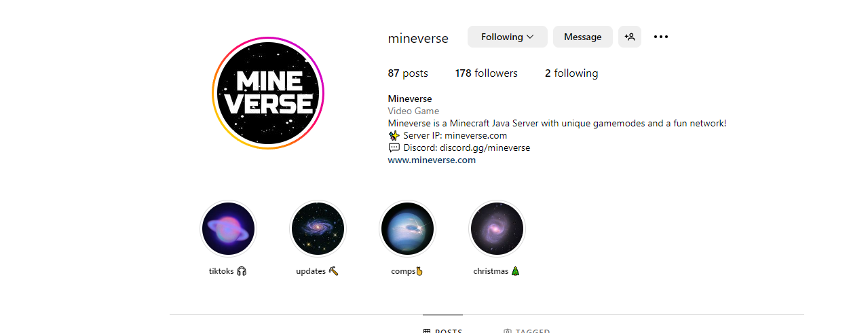Viewport: 868px width, 333px height.
Task: Open the christmas highlight spiral galaxy icon
Action: coord(497,229)
